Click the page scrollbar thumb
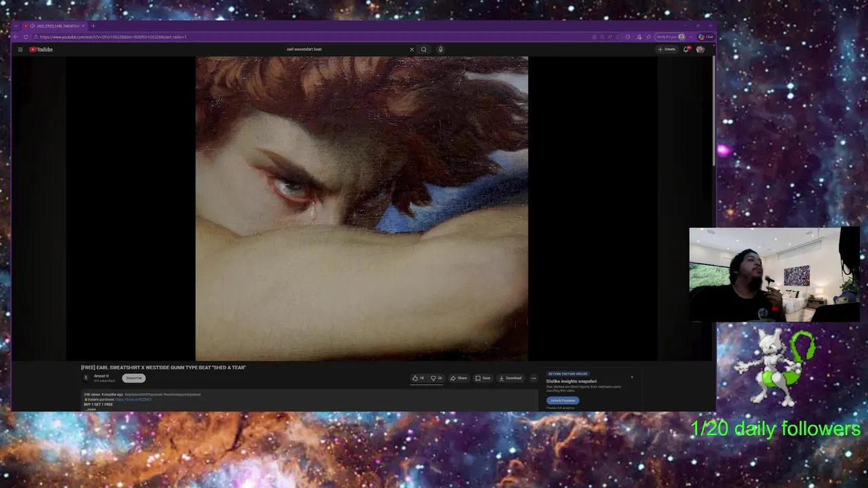The image size is (868, 488). [713, 112]
